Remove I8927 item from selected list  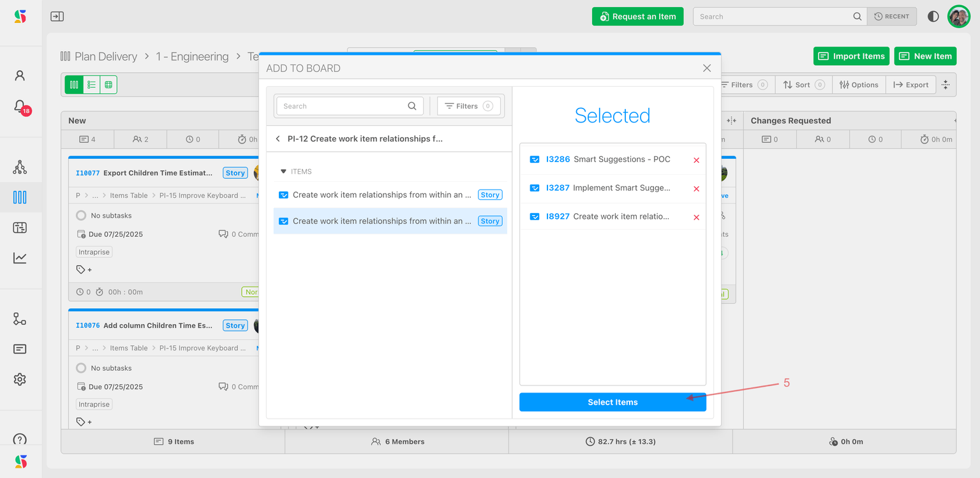coord(696,218)
